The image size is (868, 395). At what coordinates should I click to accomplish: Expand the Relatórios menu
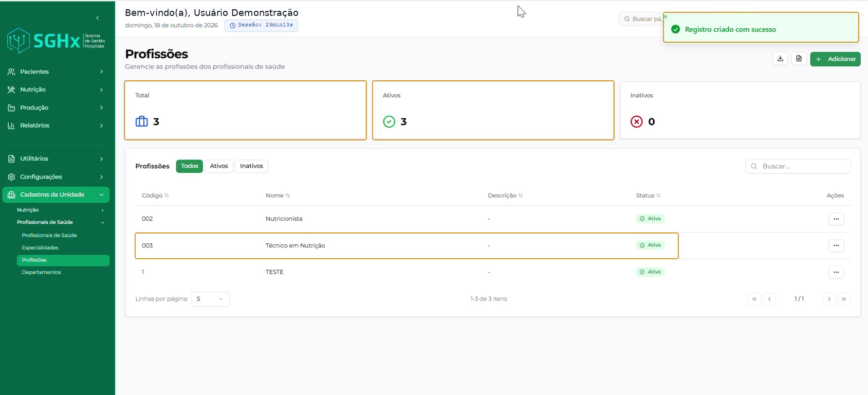pos(56,125)
